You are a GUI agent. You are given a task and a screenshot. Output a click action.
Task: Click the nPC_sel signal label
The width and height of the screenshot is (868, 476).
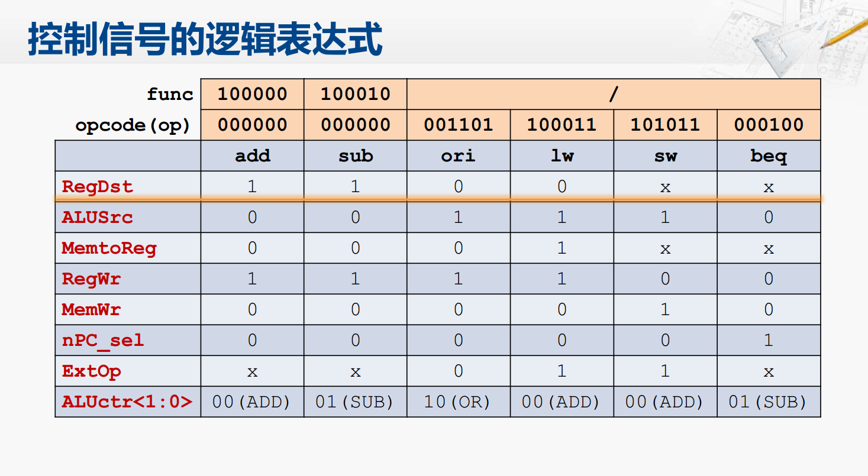pyautogui.click(x=103, y=341)
